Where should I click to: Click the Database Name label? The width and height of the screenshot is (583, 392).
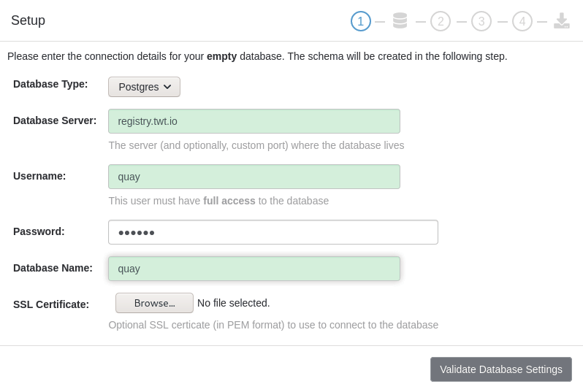click(x=53, y=268)
